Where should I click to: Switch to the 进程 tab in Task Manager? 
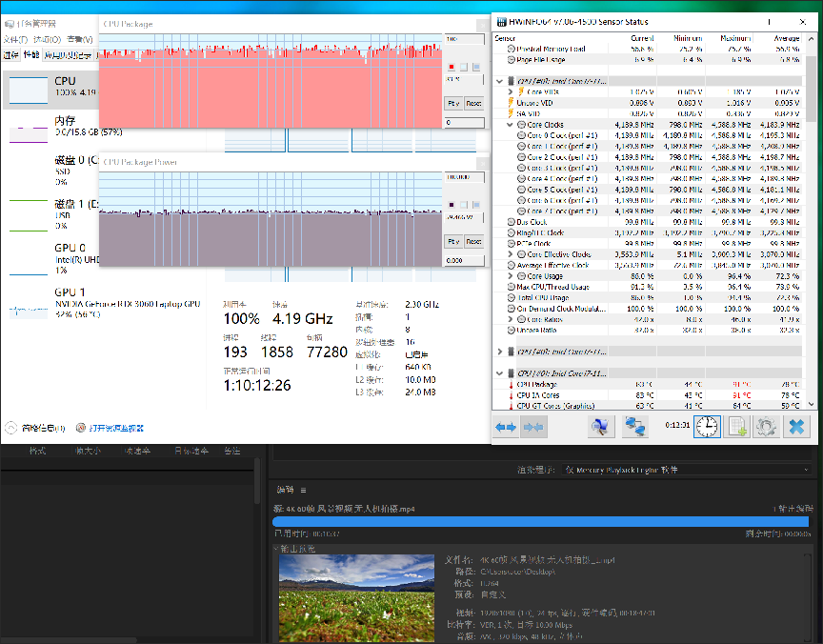pos(11,55)
